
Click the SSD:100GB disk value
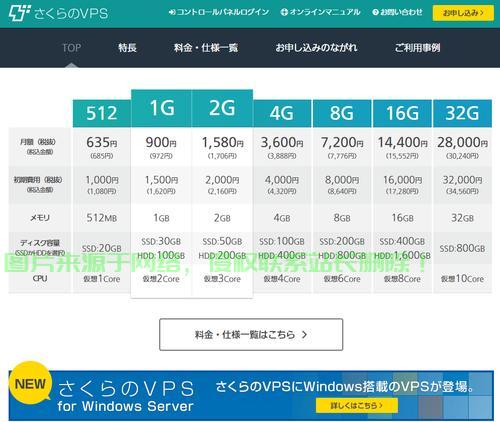[x=282, y=241]
